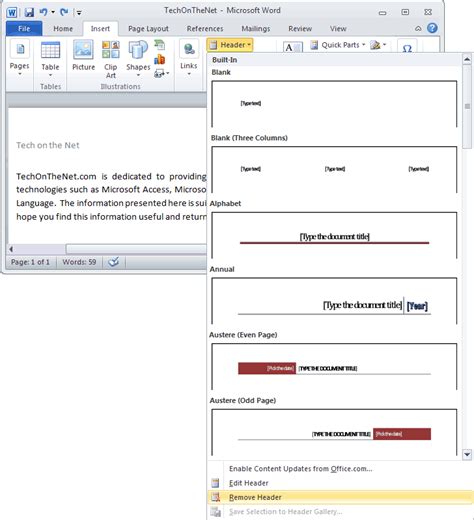474x520 pixels.
Task: Open Word Help question mark icon
Action: [x=432, y=28]
